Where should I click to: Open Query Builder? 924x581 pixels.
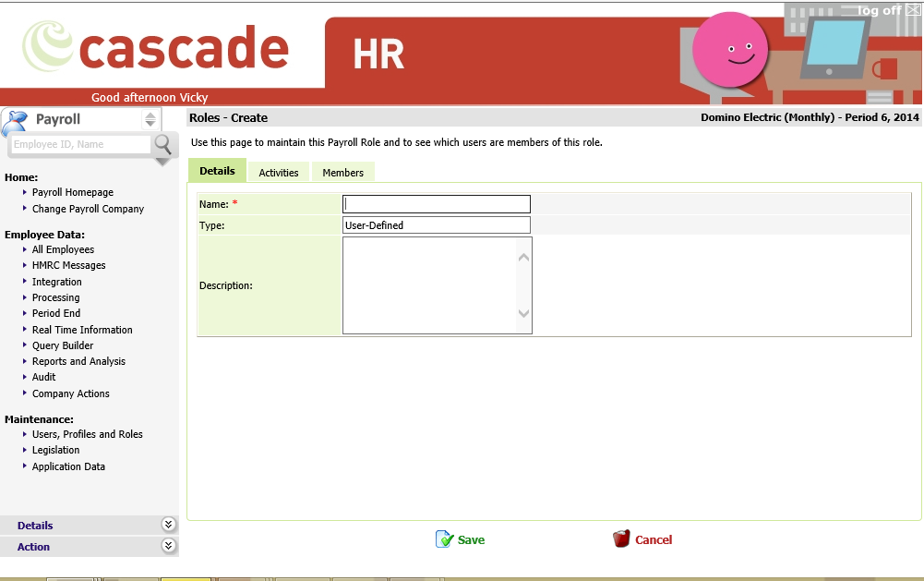[x=63, y=345]
